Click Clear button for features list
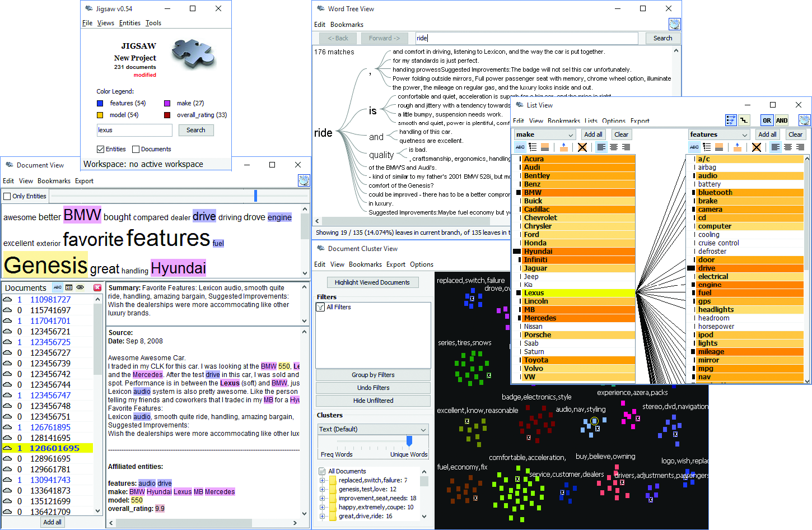This screenshot has height=530, width=812. [x=796, y=134]
